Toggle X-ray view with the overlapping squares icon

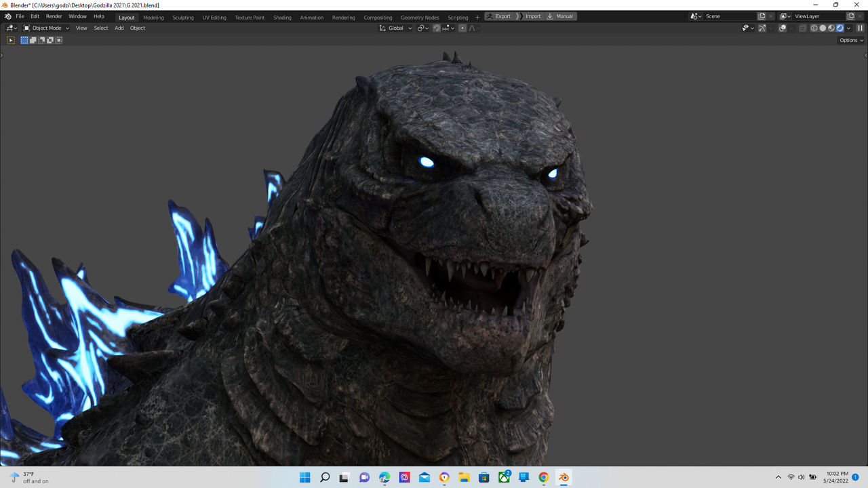(x=803, y=28)
